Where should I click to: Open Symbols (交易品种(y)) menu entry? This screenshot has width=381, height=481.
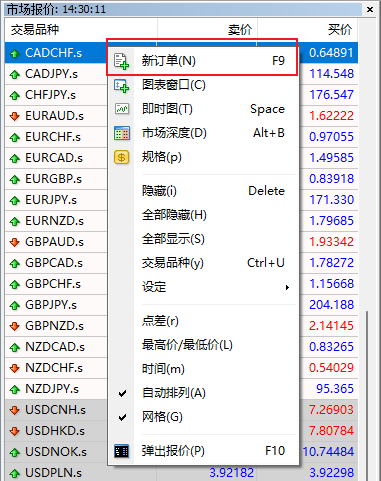click(x=203, y=263)
